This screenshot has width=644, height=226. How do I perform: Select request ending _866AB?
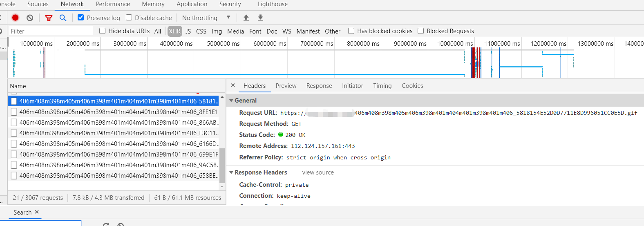click(x=114, y=122)
